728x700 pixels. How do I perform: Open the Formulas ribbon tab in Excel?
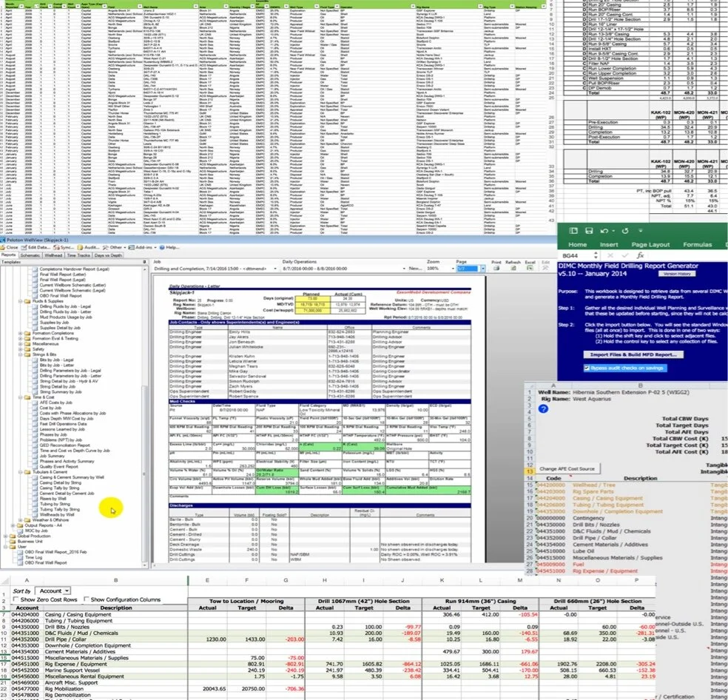[697, 244]
